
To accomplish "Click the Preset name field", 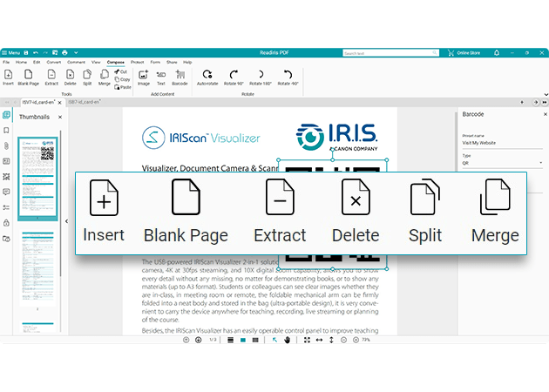I will pos(502,143).
